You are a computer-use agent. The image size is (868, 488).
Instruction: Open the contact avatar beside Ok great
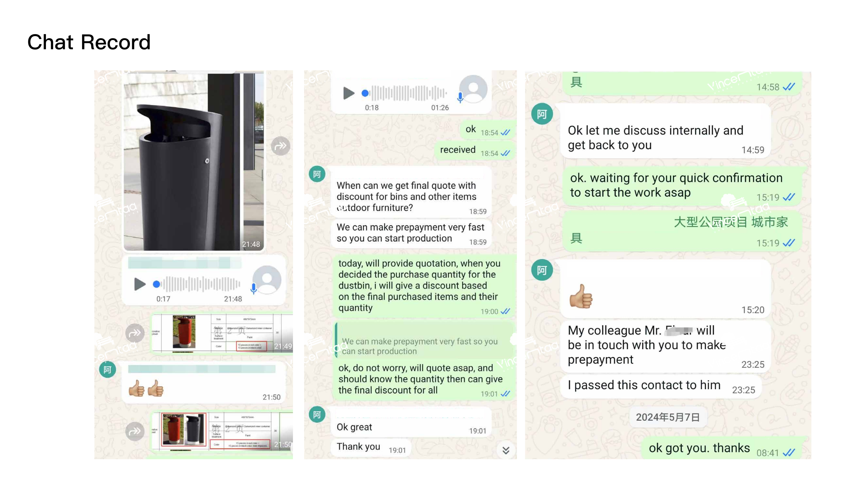pos(317,414)
